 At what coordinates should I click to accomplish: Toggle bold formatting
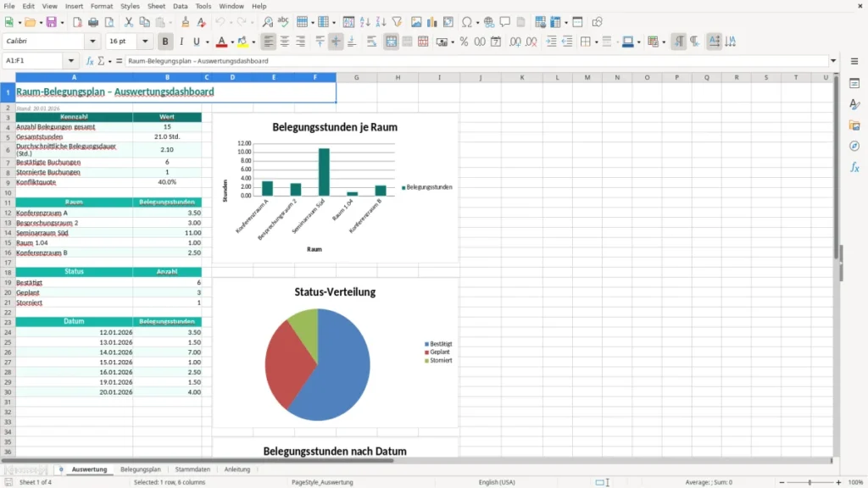click(165, 42)
